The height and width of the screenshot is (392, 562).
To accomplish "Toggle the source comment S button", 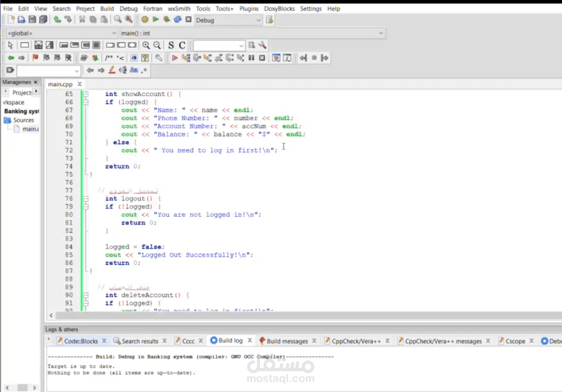I will [x=171, y=45].
